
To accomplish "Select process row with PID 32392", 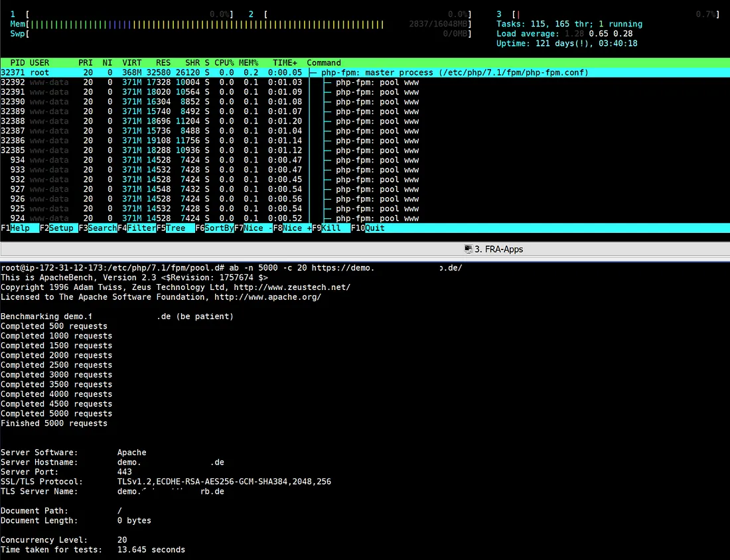I will [x=365, y=82].
